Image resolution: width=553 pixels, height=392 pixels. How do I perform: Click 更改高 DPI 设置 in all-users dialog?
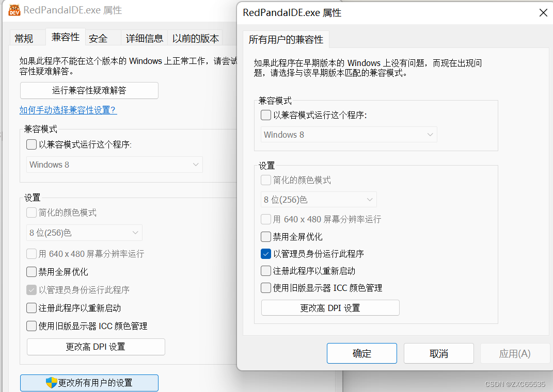(330, 307)
